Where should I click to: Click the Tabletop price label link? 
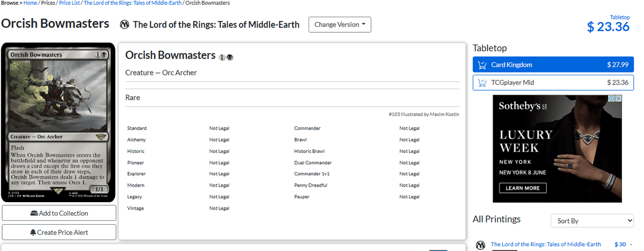pos(620,17)
